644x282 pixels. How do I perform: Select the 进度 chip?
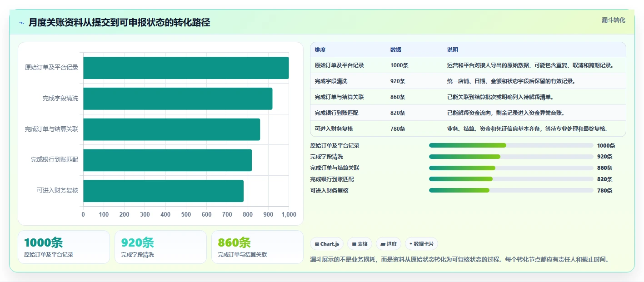[388, 244]
